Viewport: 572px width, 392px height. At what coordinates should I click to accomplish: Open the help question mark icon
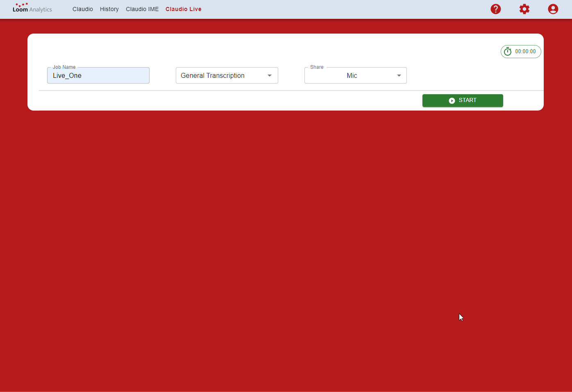495,9
